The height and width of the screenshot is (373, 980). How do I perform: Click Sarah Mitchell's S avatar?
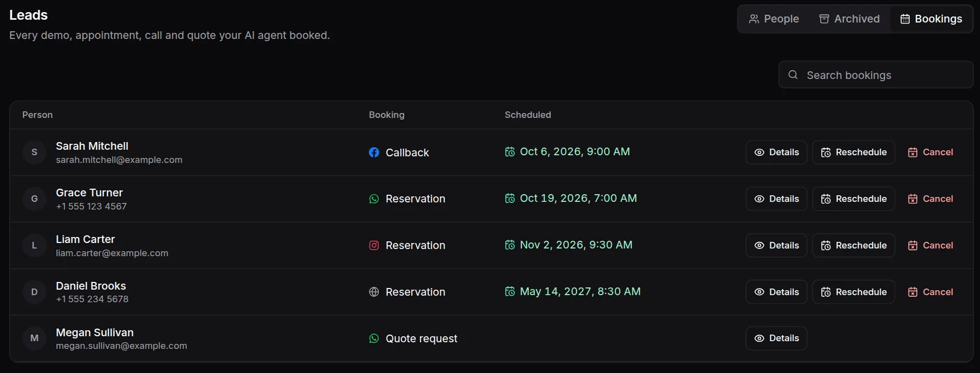point(35,152)
